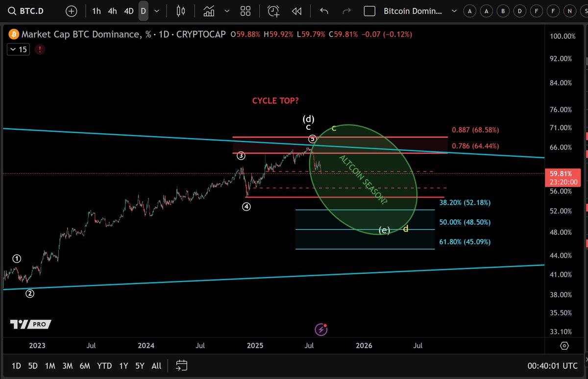Click the 2026 label on time axis
The height and width of the screenshot is (379, 588).
[x=364, y=346]
